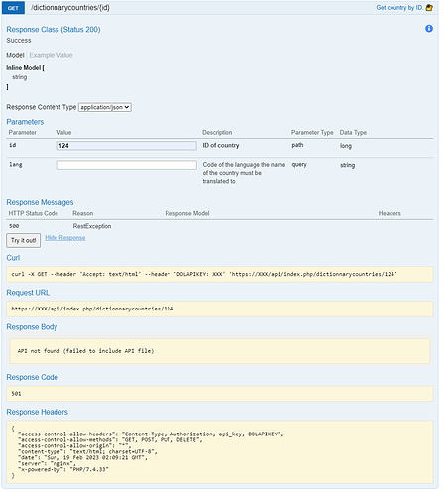Click the lang parameter input field
The width and height of the screenshot is (448, 496).
(x=127, y=165)
